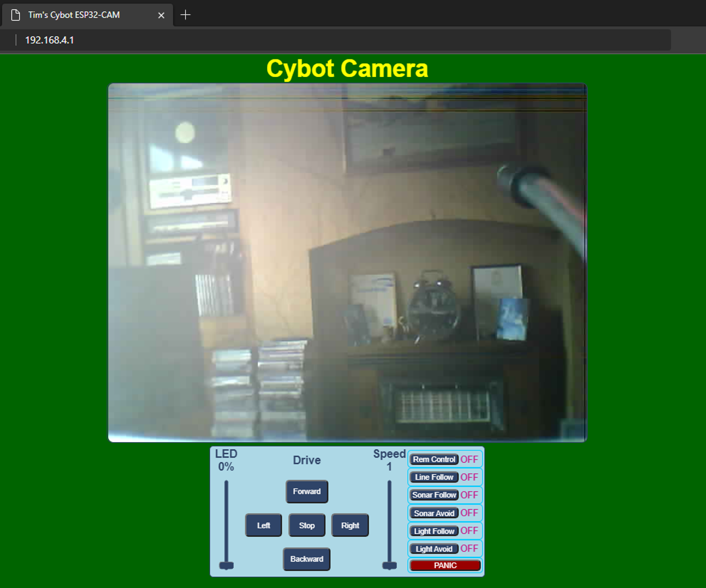This screenshot has height=588, width=706.
Task: Close the Cybot browser tab
Action: coord(161,15)
